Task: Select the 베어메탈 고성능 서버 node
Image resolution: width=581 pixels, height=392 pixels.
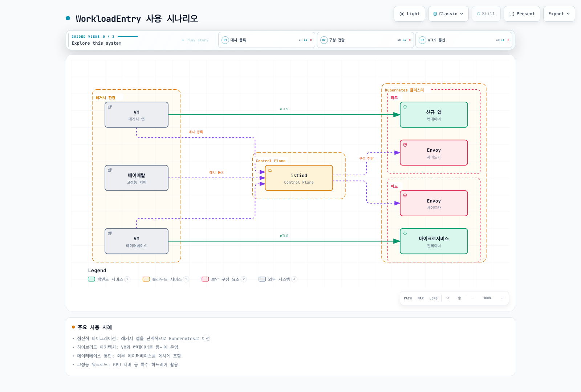Action: [137, 178]
